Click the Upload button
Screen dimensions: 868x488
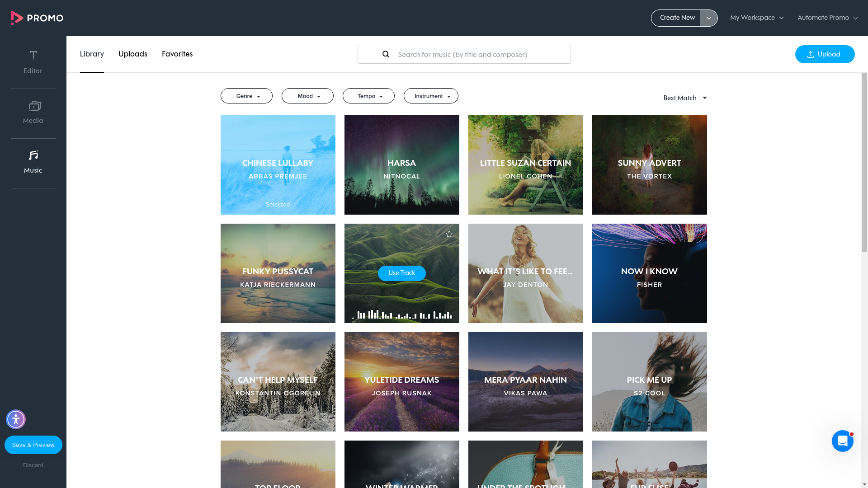(825, 54)
